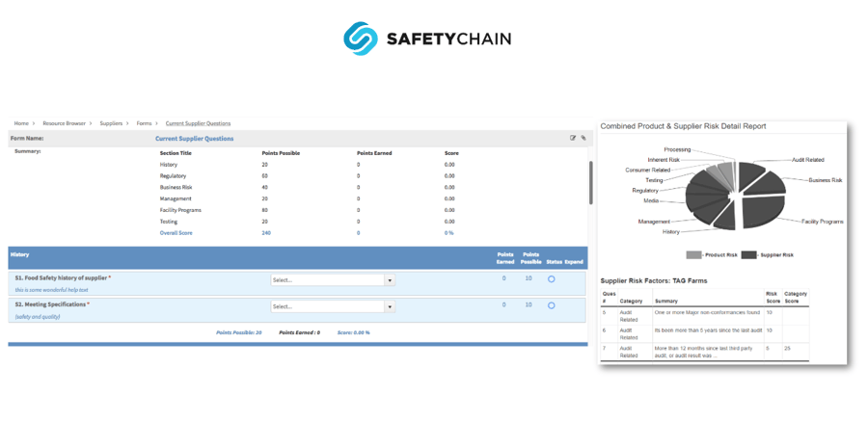Image resolution: width=868 pixels, height=421 pixels.
Task: Click the Expand column header
Action: click(x=574, y=262)
